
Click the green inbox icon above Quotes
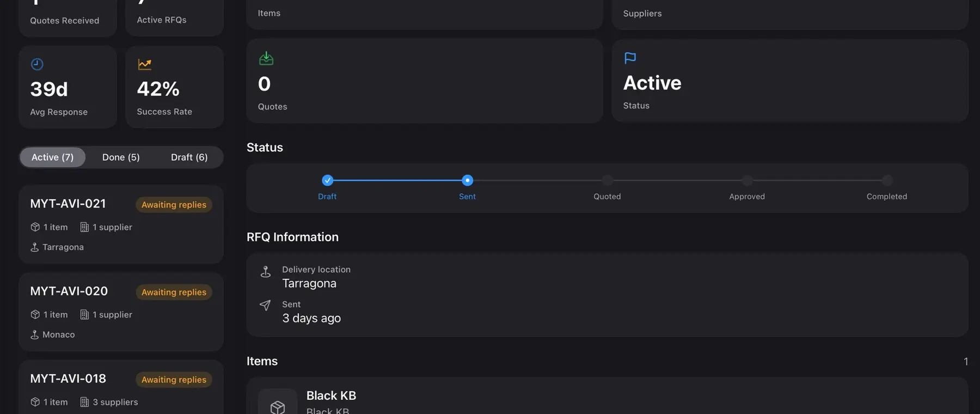(x=266, y=58)
